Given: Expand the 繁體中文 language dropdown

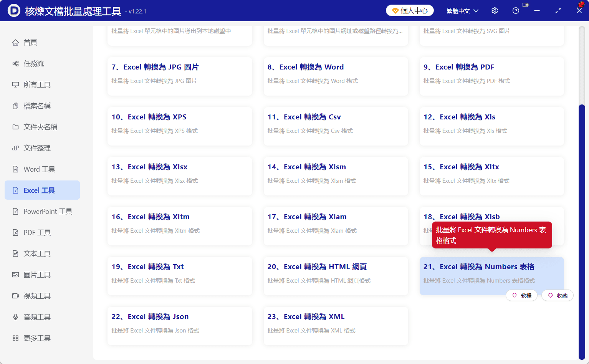Looking at the screenshot, I should point(462,11).
